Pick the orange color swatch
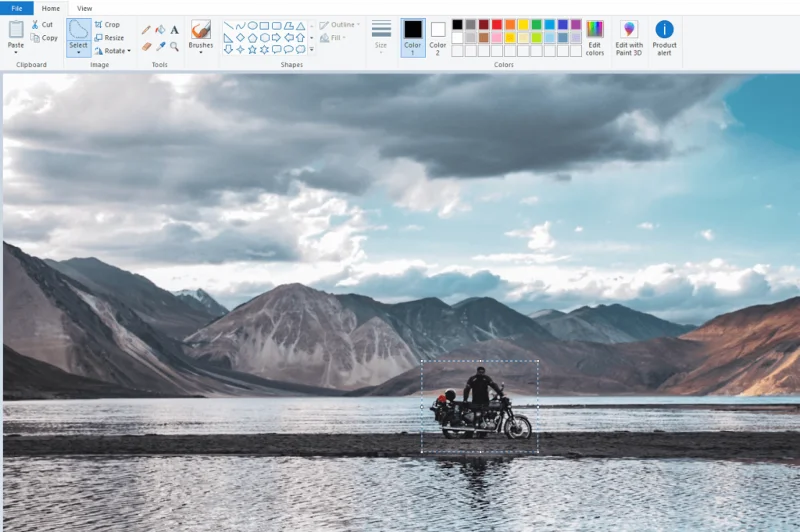 [x=510, y=24]
